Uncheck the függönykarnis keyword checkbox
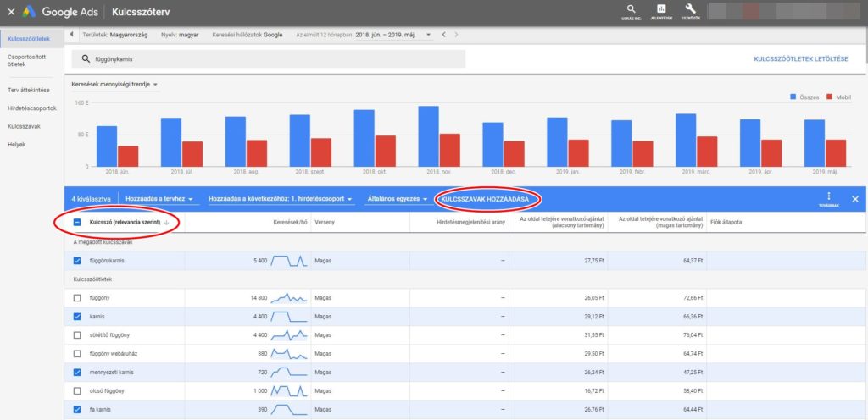The height and width of the screenshot is (420, 868). click(x=77, y=260)
